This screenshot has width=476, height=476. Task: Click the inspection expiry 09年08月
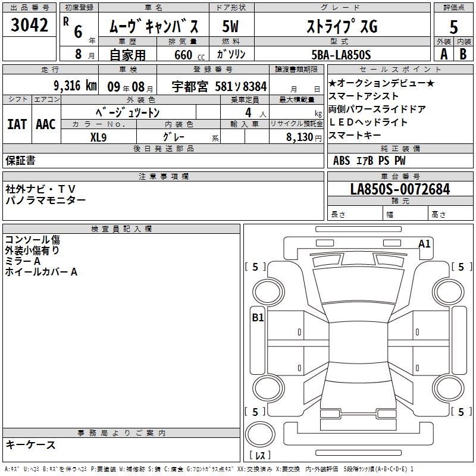point(130,87)
